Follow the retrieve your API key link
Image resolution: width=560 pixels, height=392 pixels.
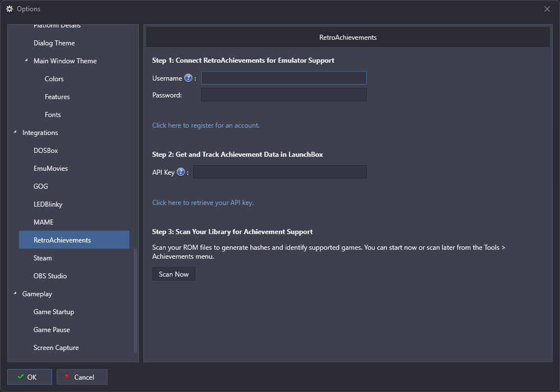203,203
